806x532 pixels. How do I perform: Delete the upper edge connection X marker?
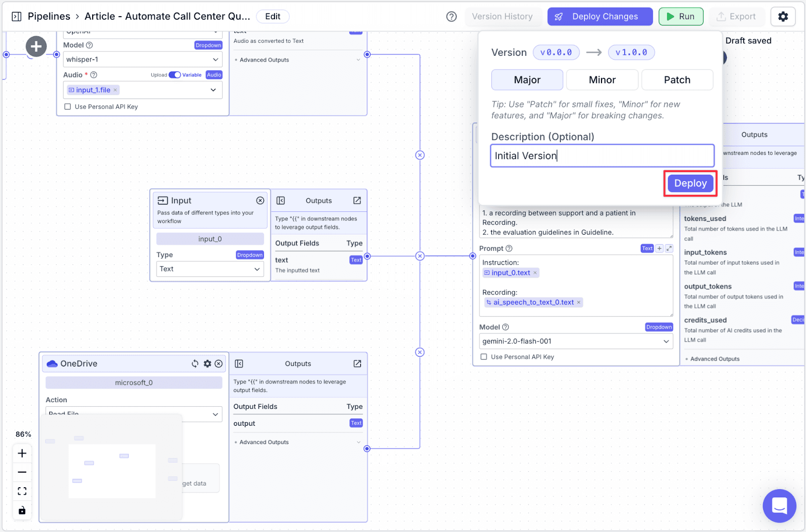click(x=420, y=155)
